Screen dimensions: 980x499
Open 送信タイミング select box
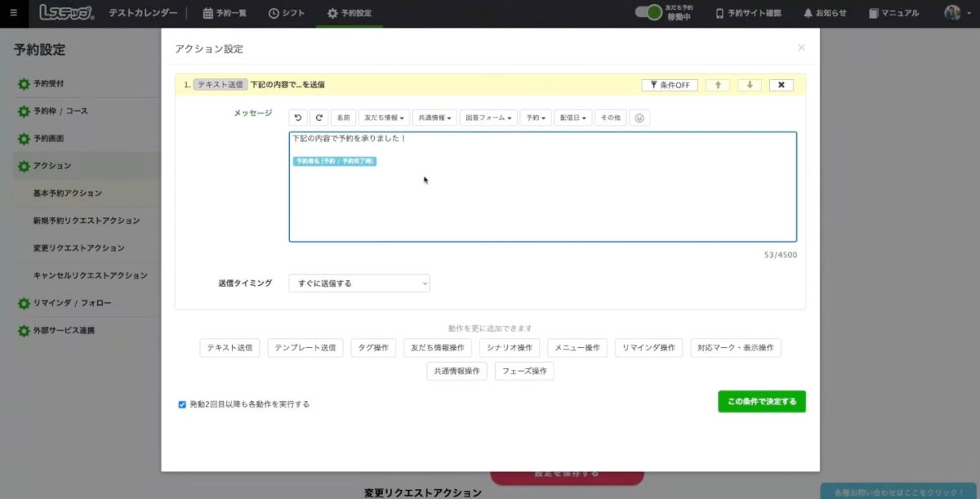[x=359, y=283]
